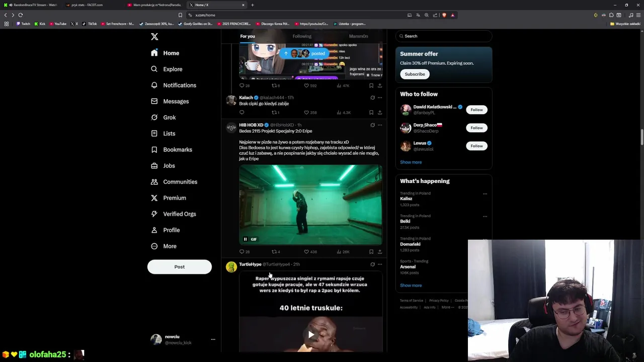644x362 pixels.
Task: Open Belki trending topic
Action: (x=405, y=221)
